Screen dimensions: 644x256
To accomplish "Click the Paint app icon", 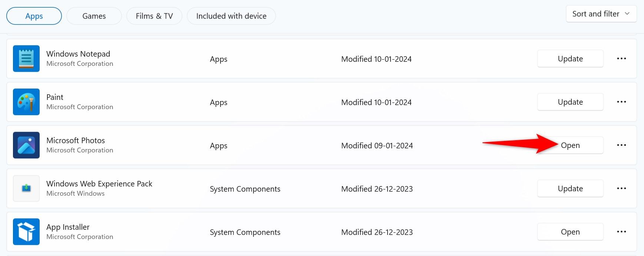I will tap(26, 102).
